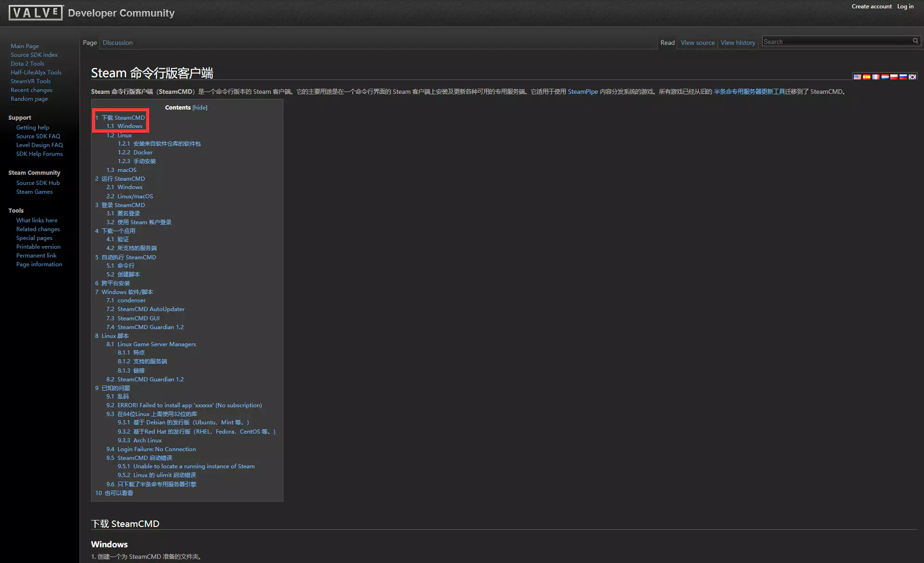This screenshot has height=563, width=924.
Task: Click Create account link
Action: pos(871,6)
